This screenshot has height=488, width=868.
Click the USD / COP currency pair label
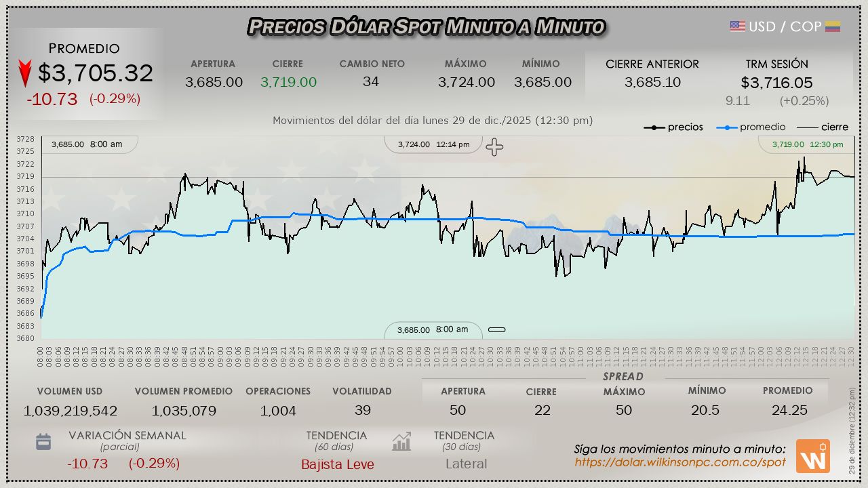coord(785,26)
